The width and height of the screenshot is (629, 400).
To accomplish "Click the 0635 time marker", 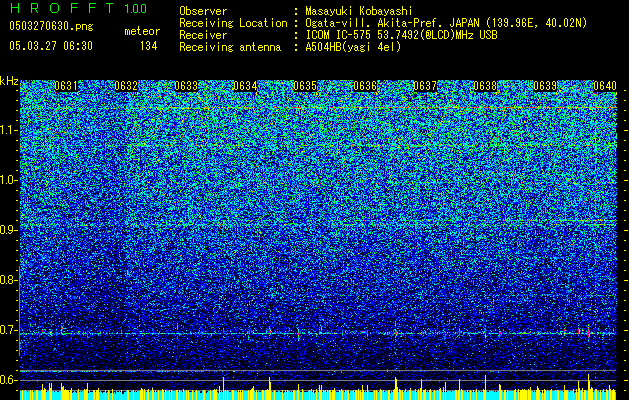I will (305, 86).
